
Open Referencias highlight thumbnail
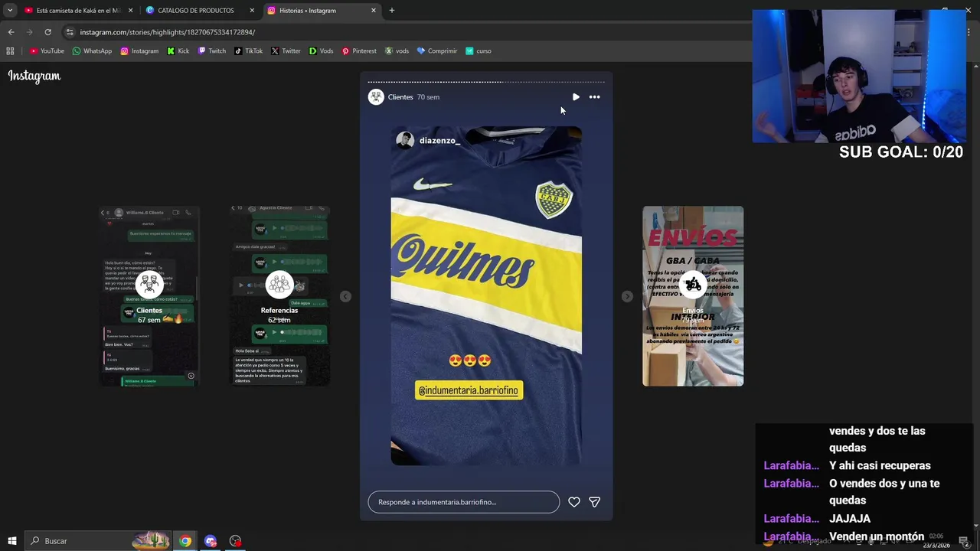[x=279, y=296]
